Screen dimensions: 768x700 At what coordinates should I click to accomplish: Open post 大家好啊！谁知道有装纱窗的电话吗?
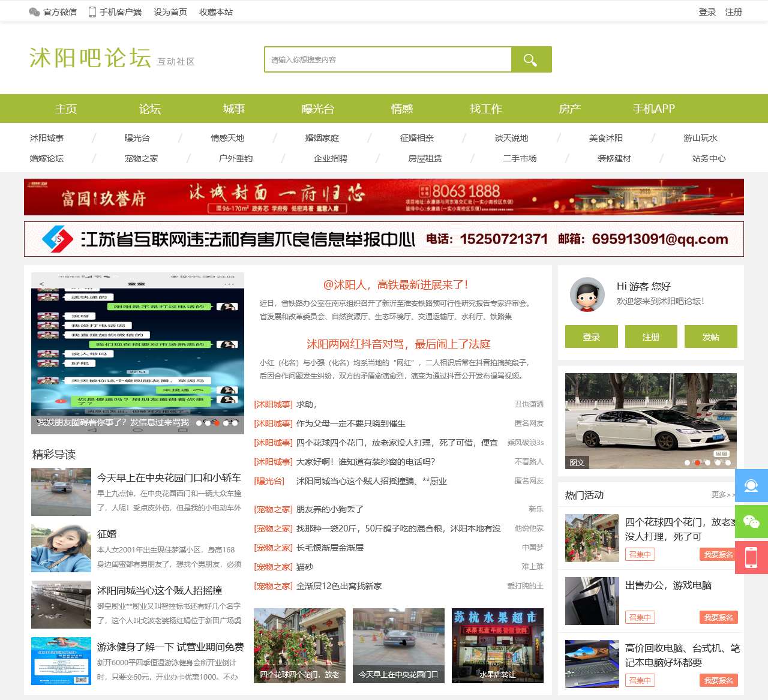point(366,462)
